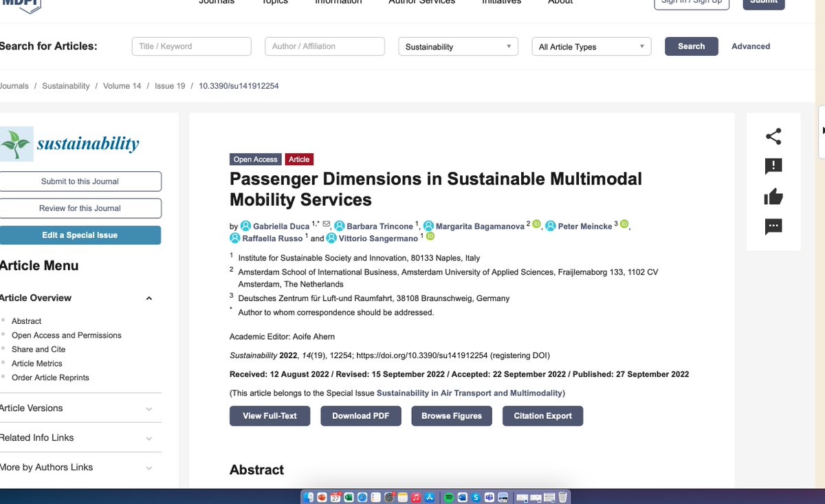This screenshot has width=825, height=504.
Task: Click Journals in the breadcrumb
Action: [x=14, y=86]
